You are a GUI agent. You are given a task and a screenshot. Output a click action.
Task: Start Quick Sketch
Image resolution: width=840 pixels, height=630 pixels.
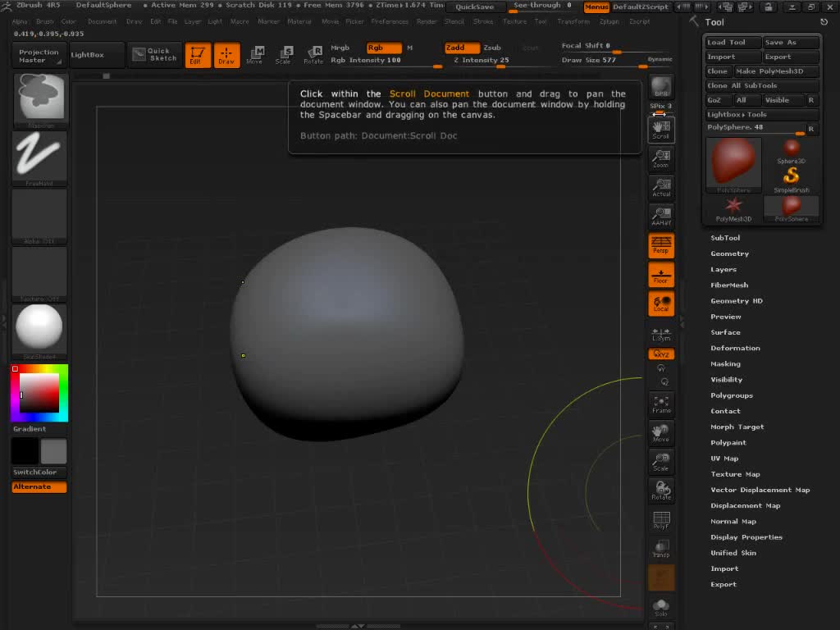(x=154, y=55)
